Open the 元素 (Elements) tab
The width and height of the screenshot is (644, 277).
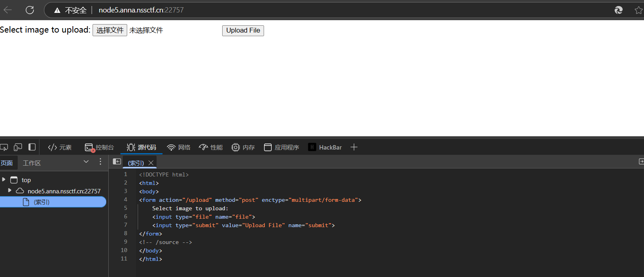(60, 148)
